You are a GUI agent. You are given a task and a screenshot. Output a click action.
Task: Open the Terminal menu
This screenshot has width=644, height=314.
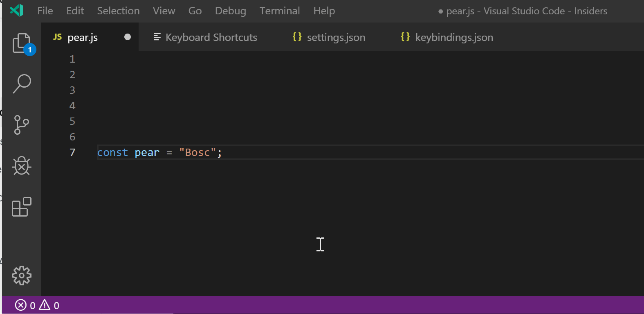click(280, 11)
